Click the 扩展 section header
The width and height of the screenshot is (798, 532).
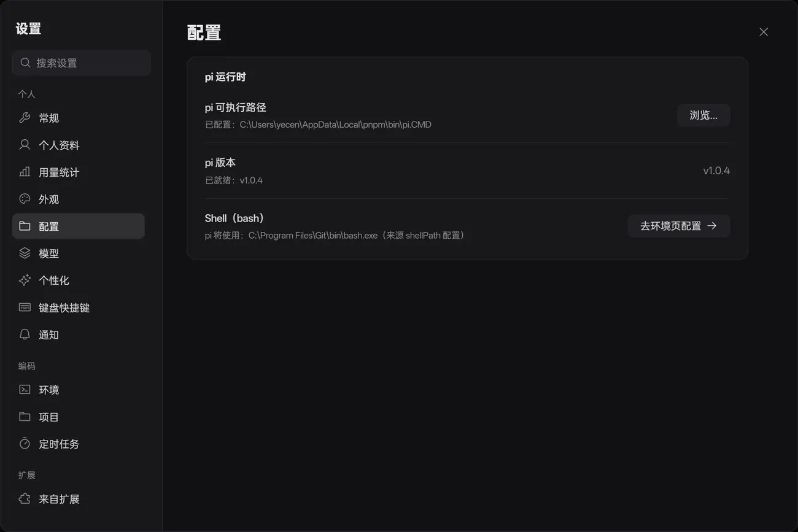(27, 475)
